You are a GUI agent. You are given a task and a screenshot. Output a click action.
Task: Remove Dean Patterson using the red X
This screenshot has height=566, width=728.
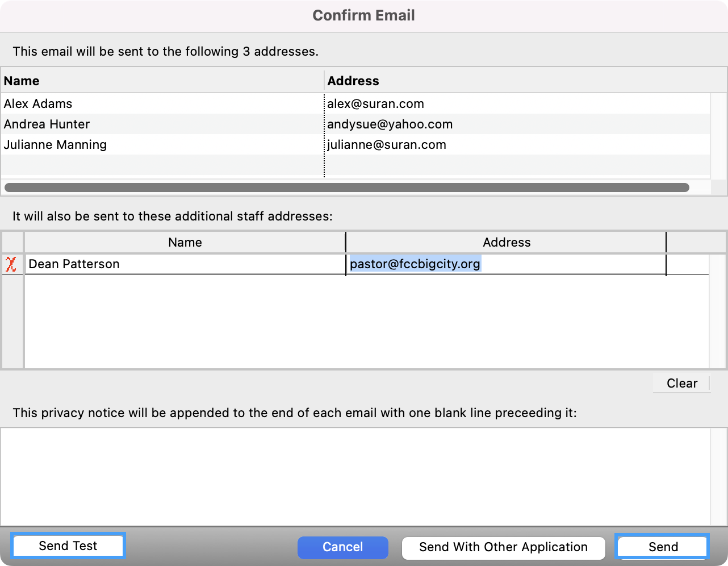coord(11,264)
